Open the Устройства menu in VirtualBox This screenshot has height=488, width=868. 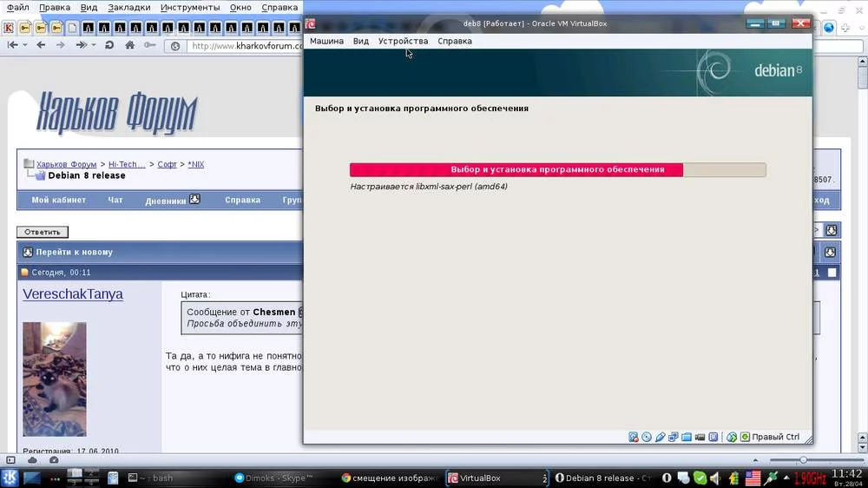[x=403, y=41]
